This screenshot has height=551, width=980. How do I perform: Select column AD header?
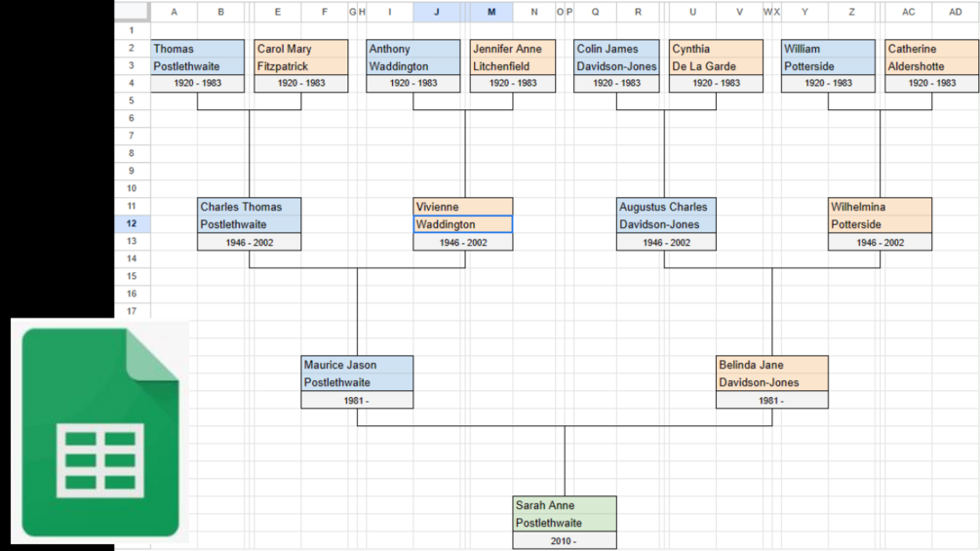[x=955, y=12]
